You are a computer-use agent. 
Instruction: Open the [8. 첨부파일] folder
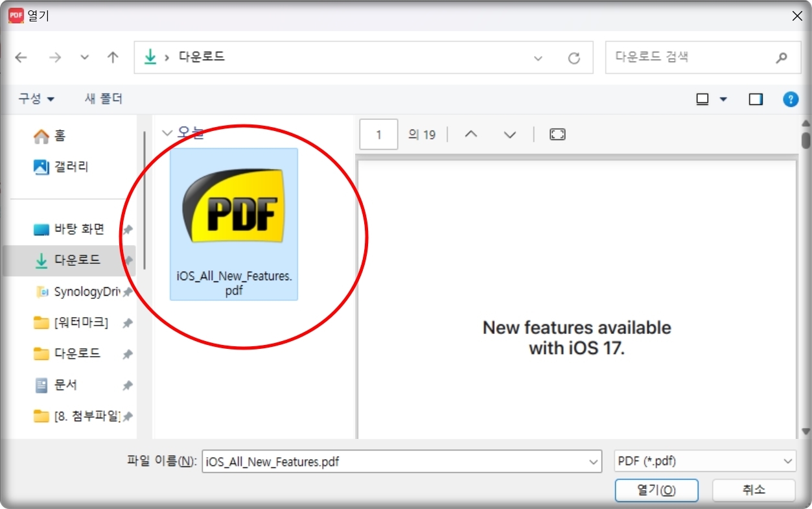point(78,416)
